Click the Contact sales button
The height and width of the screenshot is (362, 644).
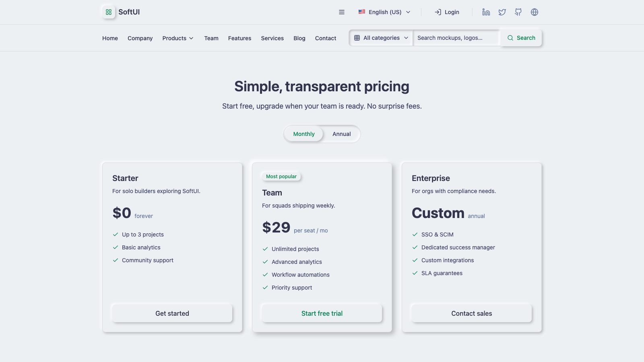(x=472, y=313)
